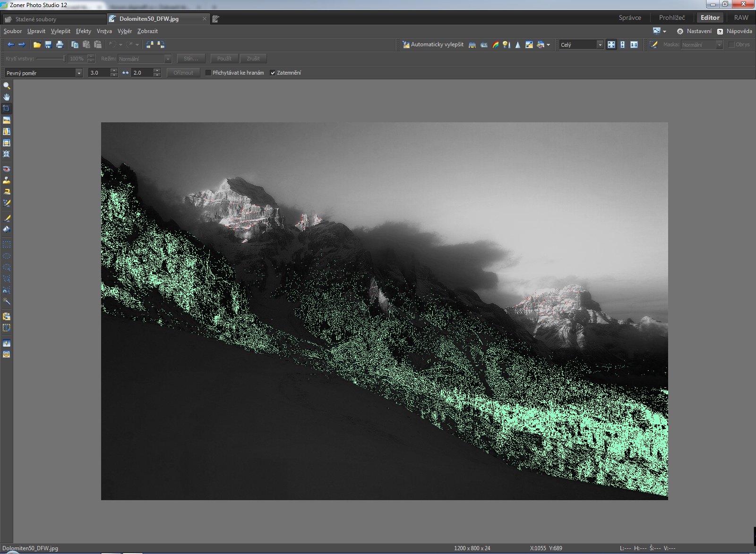Image resolution: width=756 pixels, height=554 pixels.
Task: Switch to the Správce tab
Action: (x=630, y=17)
